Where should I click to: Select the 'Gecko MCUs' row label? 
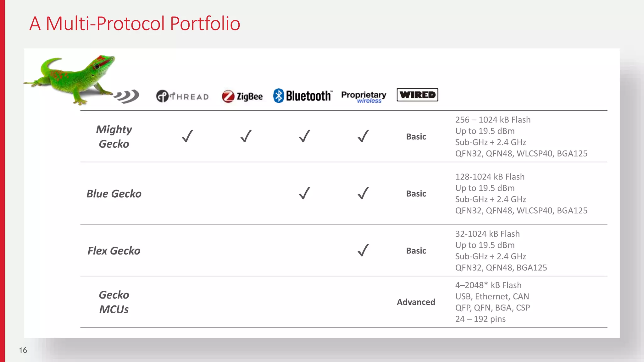pyautogui.click(x=114, y=302)
